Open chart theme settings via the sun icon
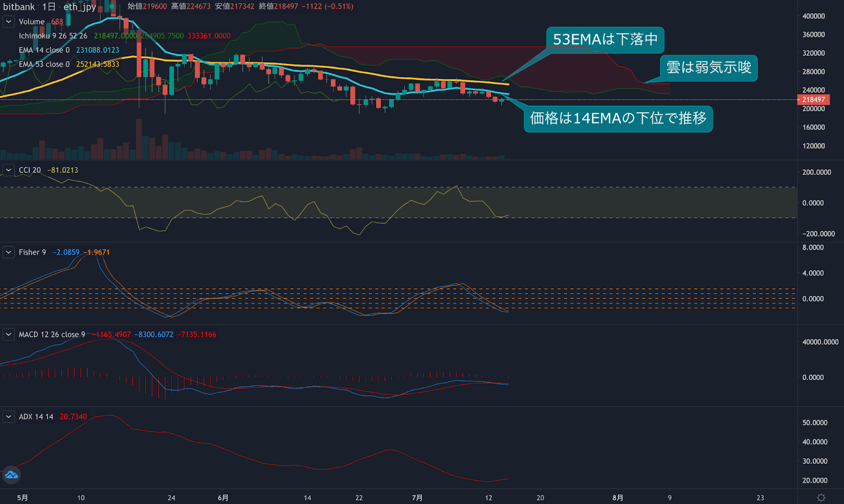The width and height of the screenshot is (844, 504). pos(821,496)
